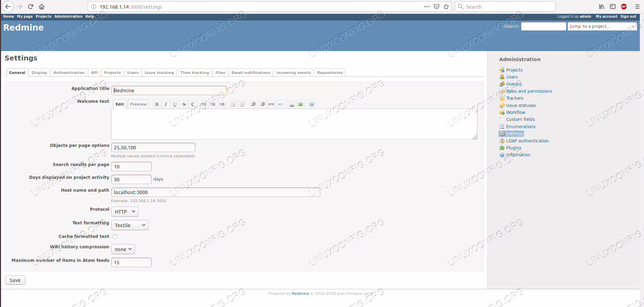644x307 pixels.
Task: Open the My account link
Action: coord(607,16)
